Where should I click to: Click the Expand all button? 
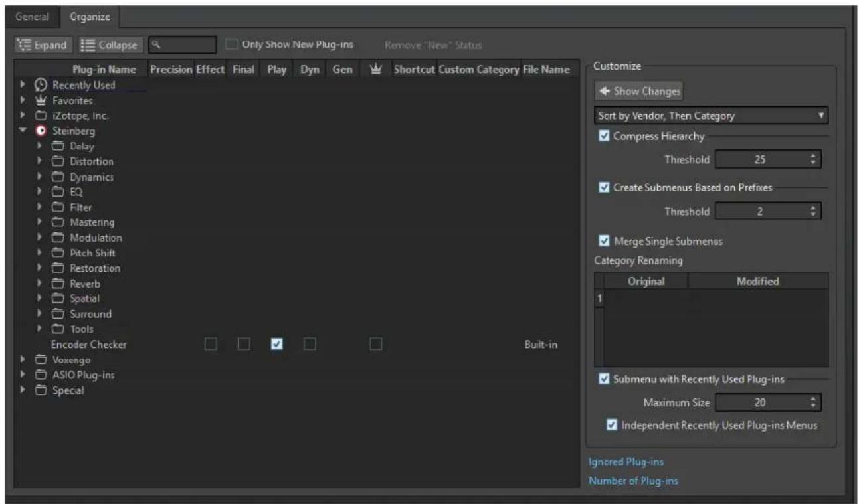pyautogui.click(x=44, y=45)
